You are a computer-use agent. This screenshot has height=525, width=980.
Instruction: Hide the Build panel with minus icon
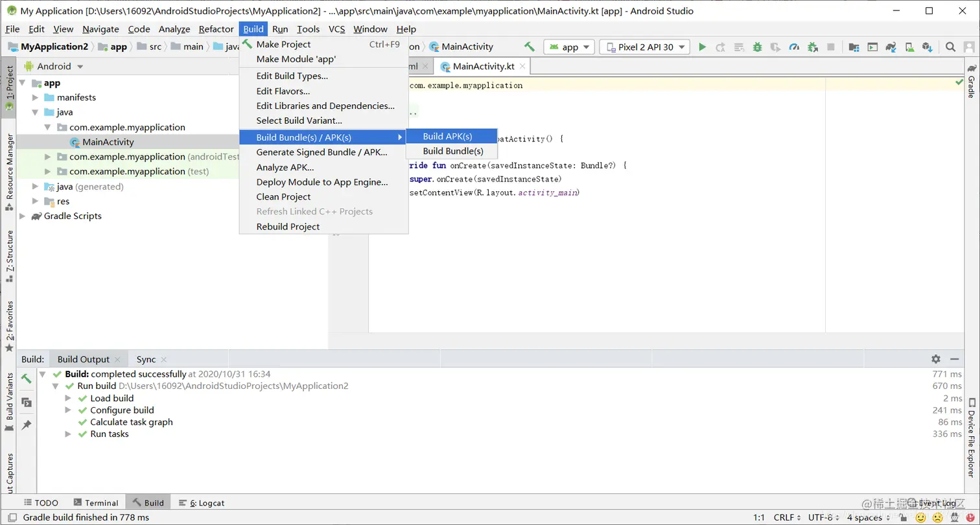pyautogui.click(x=955, y=359)
